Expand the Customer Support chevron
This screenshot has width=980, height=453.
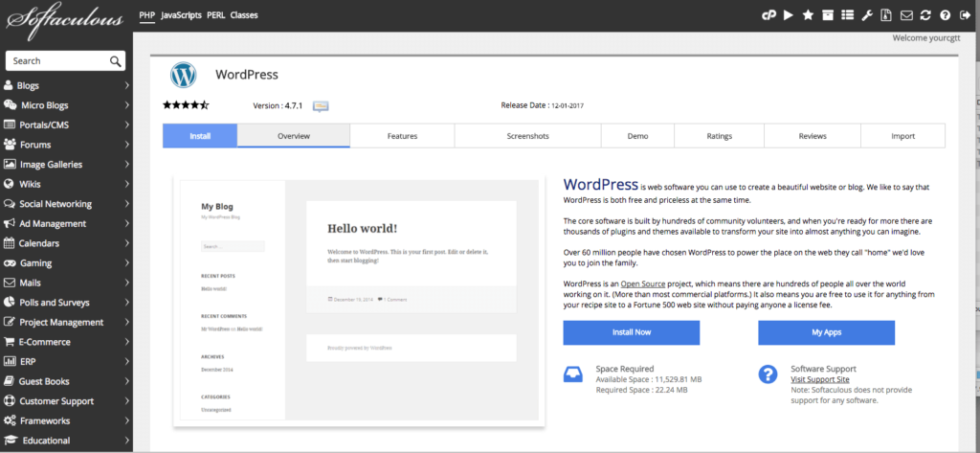(127, 401)
